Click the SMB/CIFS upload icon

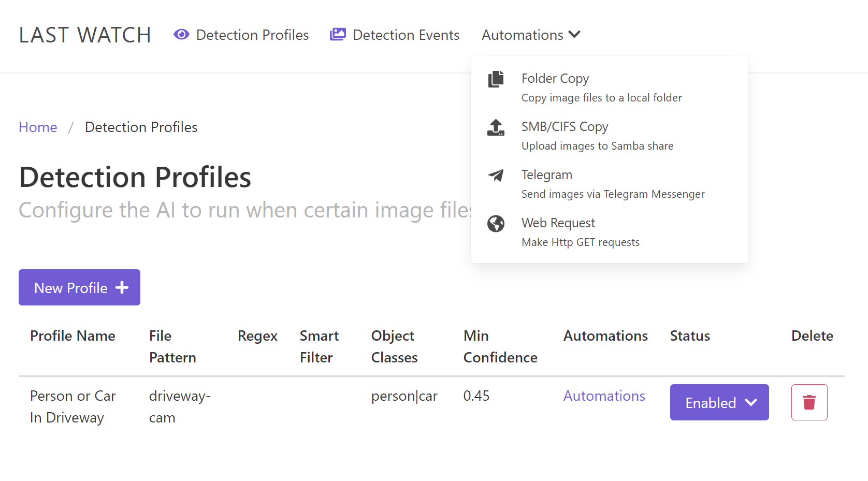coord(496,127)
